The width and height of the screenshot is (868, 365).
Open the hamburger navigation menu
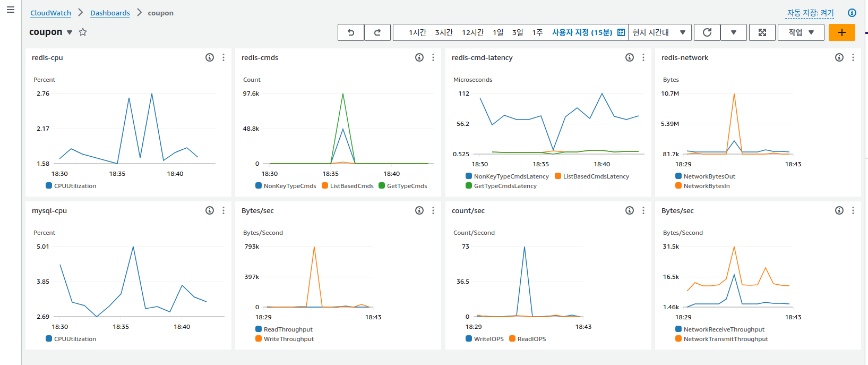(11, 10)
